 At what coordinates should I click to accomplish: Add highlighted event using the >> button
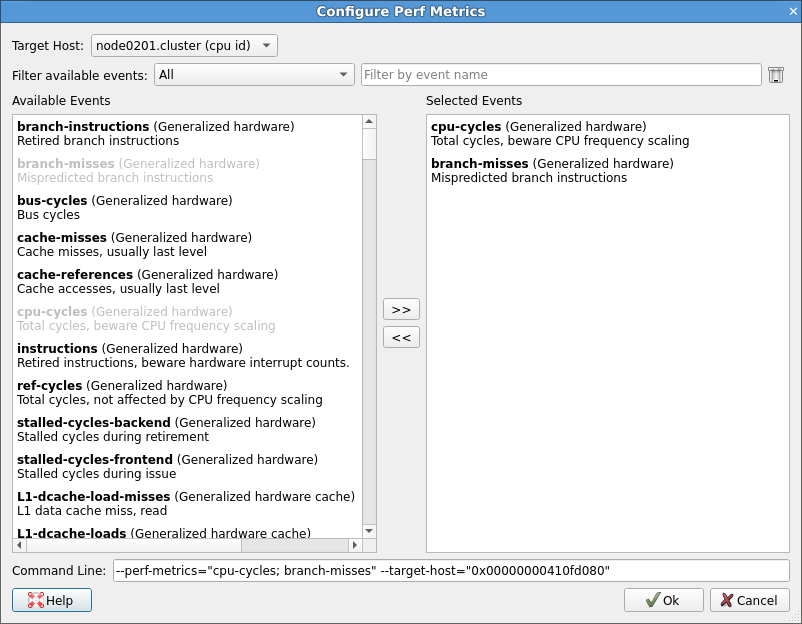tap(400, 309)
